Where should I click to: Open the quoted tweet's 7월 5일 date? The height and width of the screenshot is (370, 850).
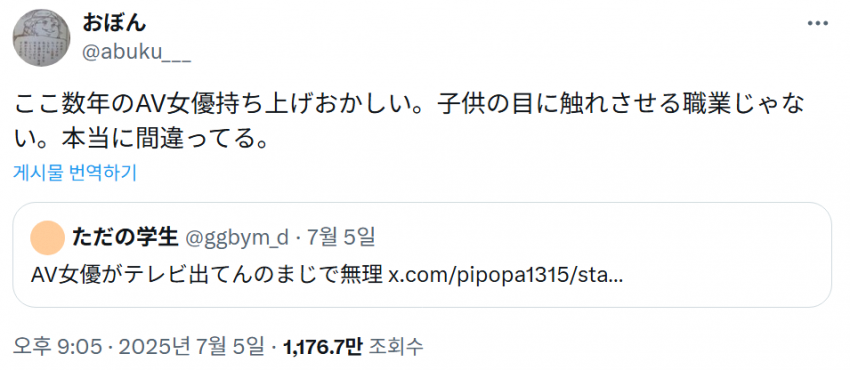340,237
